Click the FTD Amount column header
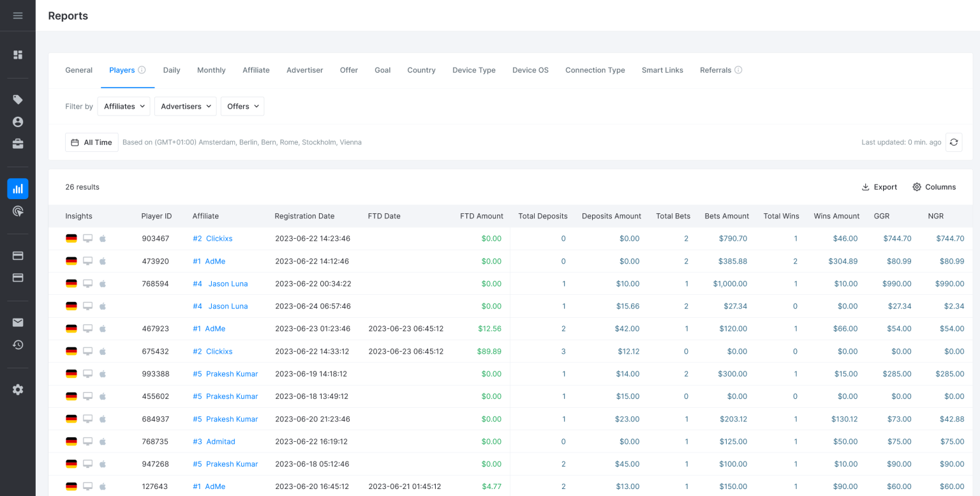The image size is (980, 496). [482, 216]
